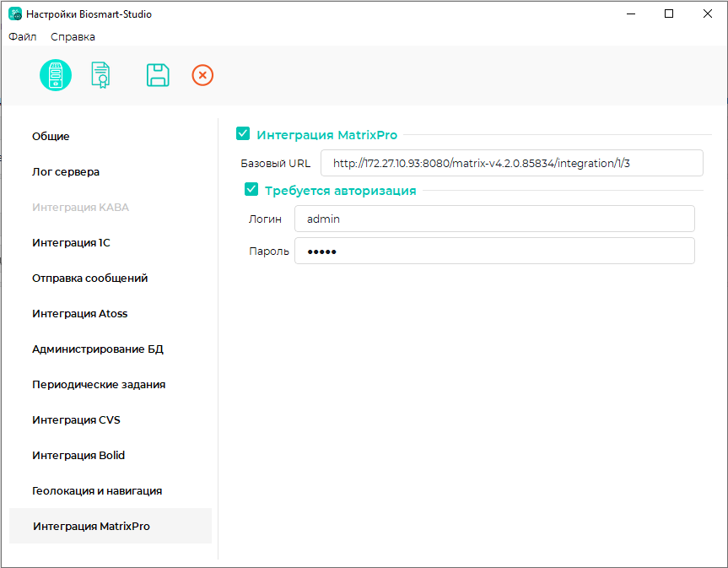Maximize the settings window
Viewport: 728px width, 568px height.
tap(669, 14)
